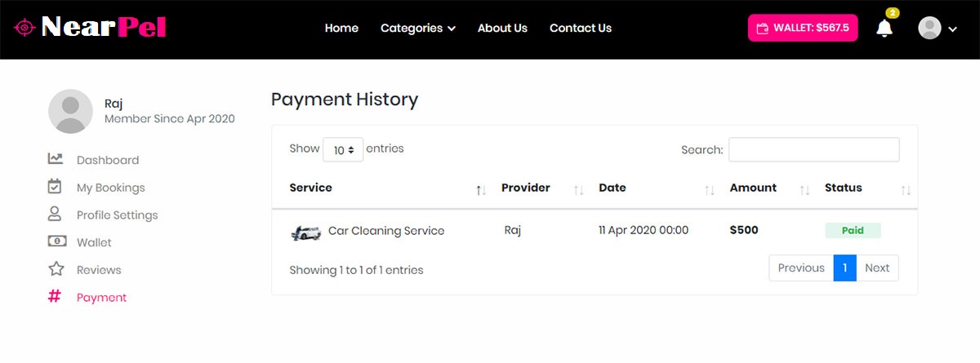This screenshot has width=980, height=363.
Task: Expand the Categories dropdown menu
Action: click(417, 28)
